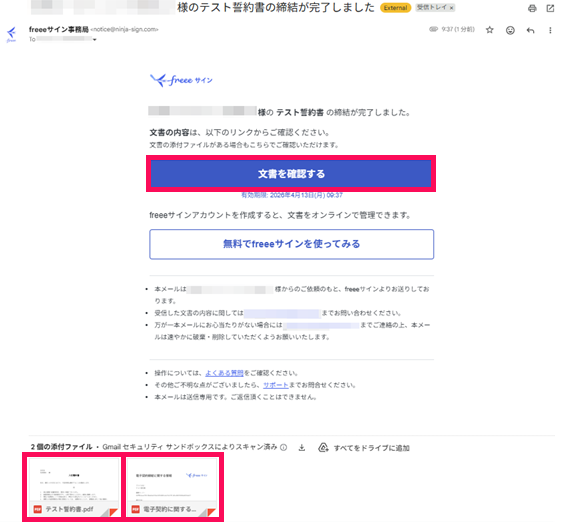
Task: Click the 文書を確認する button
Action: (291, 174)
